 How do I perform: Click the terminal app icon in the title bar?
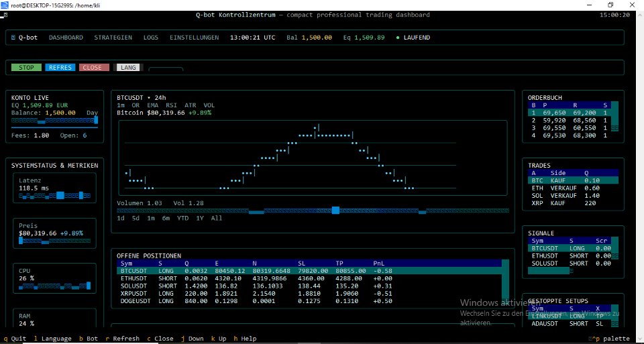[x=6, y=5]
